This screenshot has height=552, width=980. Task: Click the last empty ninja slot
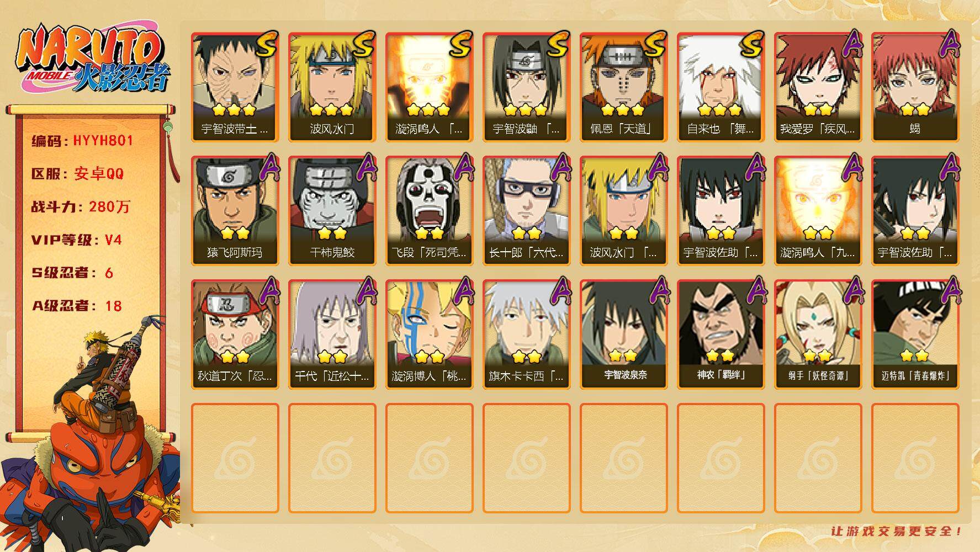(x=915, y=458)
